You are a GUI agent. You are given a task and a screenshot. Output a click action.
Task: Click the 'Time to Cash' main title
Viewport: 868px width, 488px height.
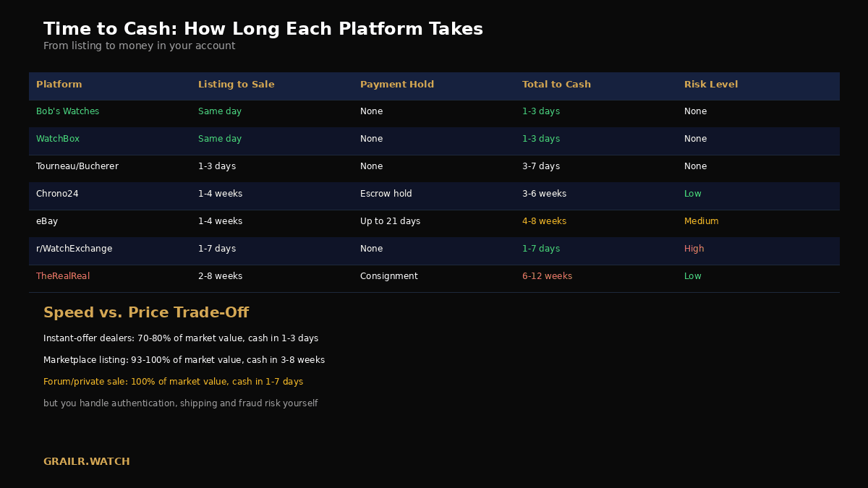coord(263,30)
